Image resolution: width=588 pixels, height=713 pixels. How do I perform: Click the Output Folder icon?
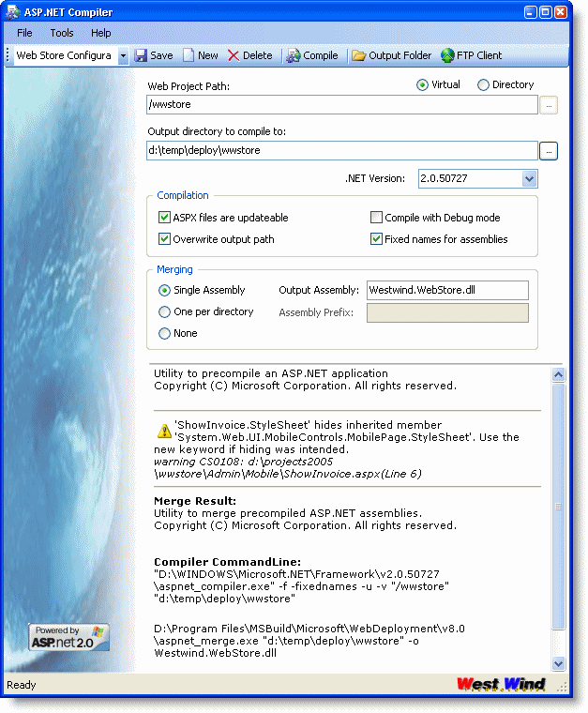[359, 55]
